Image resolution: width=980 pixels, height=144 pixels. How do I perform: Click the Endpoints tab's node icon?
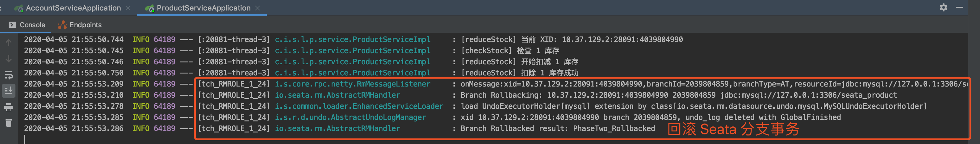pyautogui.click(x=62, y=25)
